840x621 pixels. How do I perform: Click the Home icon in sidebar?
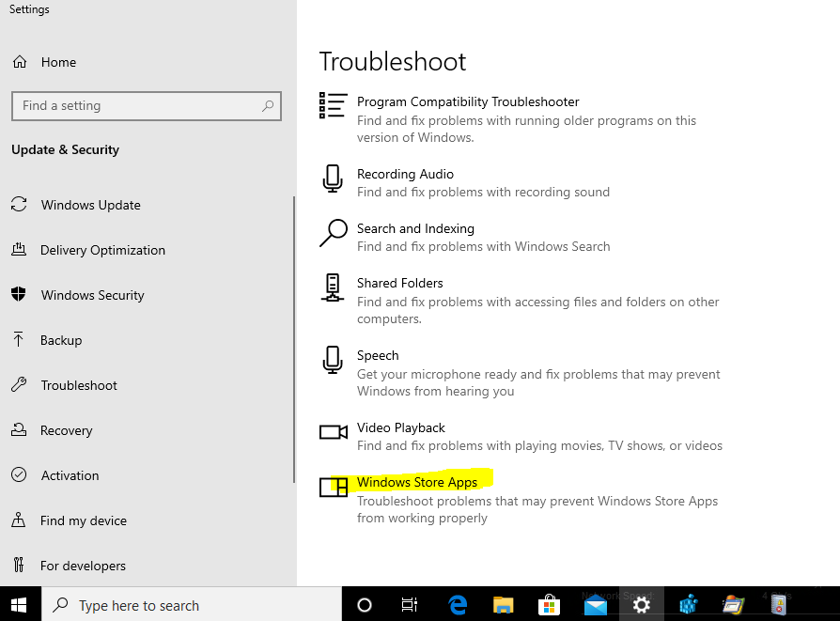point(20,62)
